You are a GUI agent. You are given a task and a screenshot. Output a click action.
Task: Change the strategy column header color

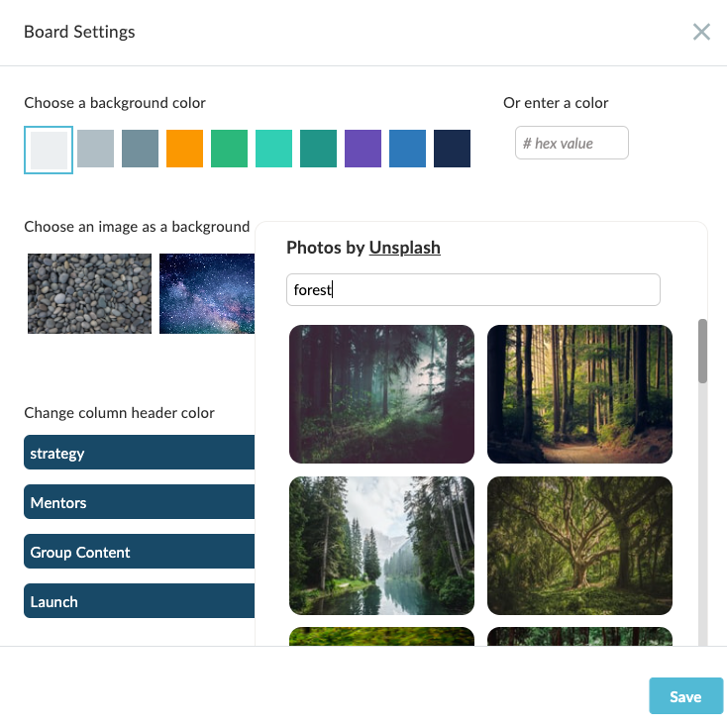tap(140, 453)
